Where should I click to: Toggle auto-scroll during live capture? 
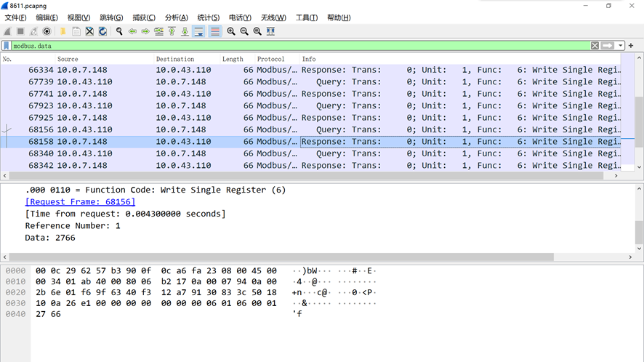pos(198,31)
